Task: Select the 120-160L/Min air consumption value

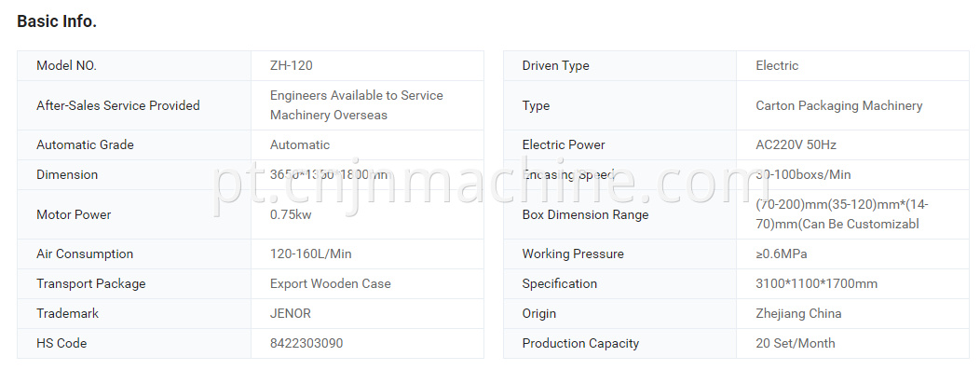Action: (310, 254)
